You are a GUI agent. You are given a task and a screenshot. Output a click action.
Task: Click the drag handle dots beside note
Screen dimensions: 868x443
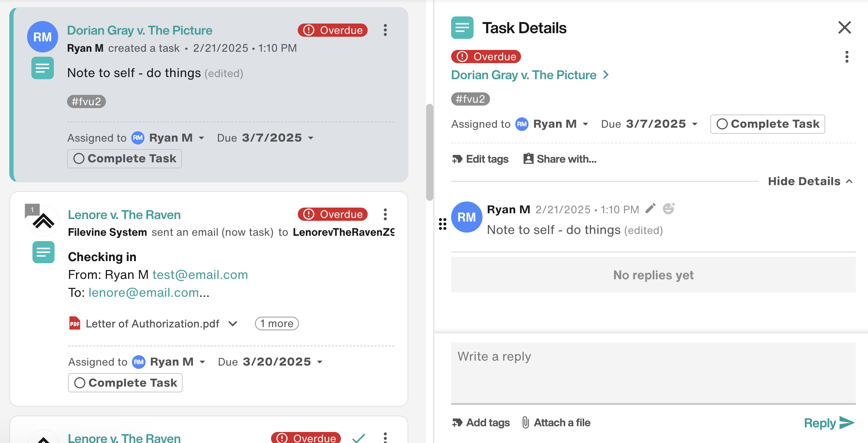point(443,224)
